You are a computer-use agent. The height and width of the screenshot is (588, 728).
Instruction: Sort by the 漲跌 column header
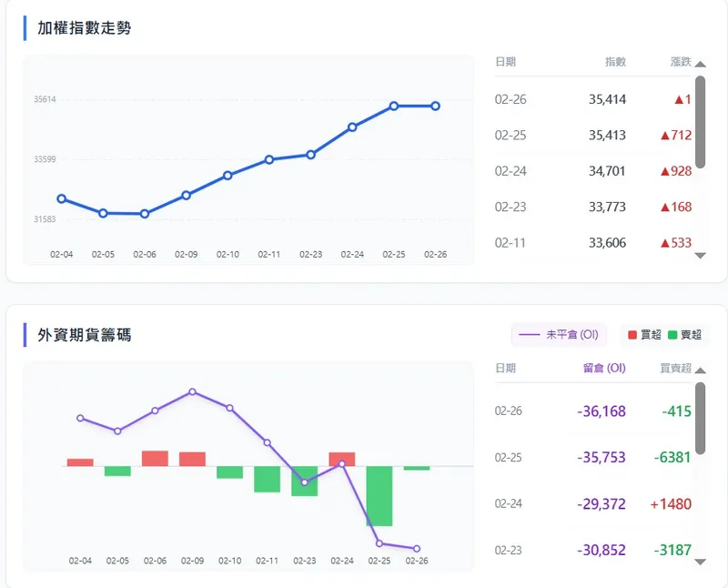[680, 62]
